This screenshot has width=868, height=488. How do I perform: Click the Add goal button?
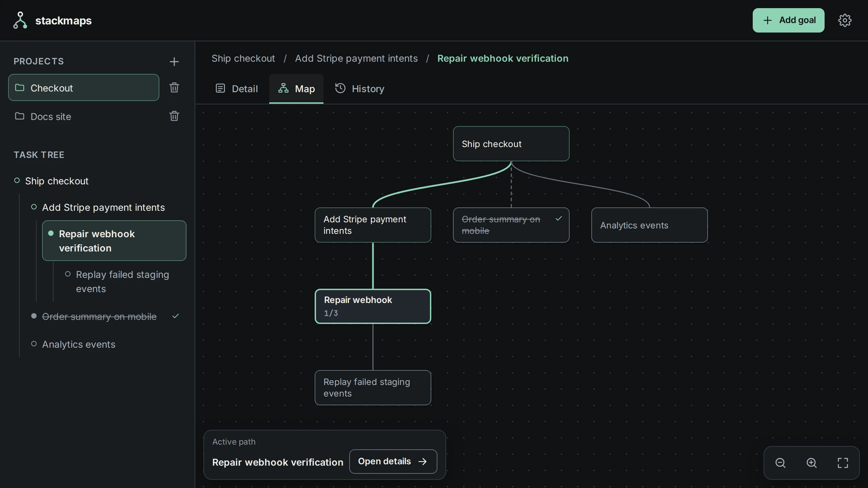[788, 20]
